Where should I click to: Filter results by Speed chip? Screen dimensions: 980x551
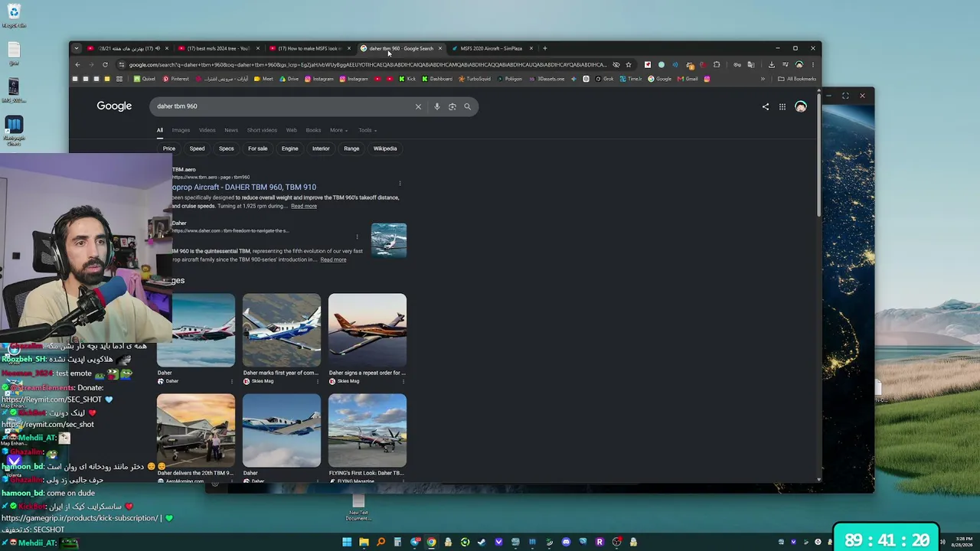[197, 148]
